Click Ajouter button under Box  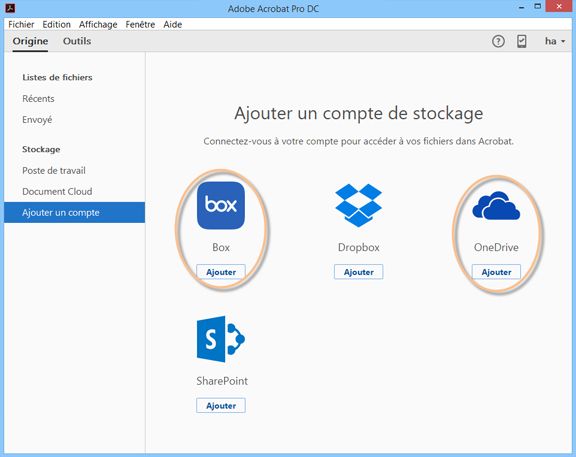coord(221,272)
